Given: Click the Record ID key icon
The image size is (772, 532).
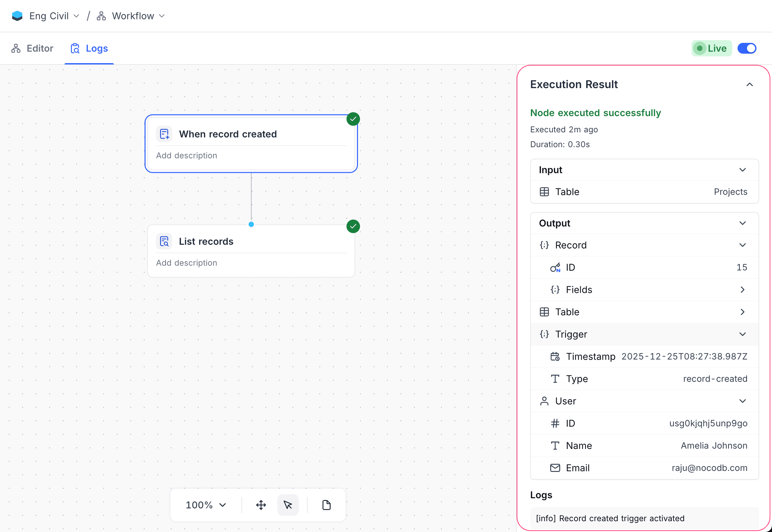Looking at the screenshot, I should [555, 267].
